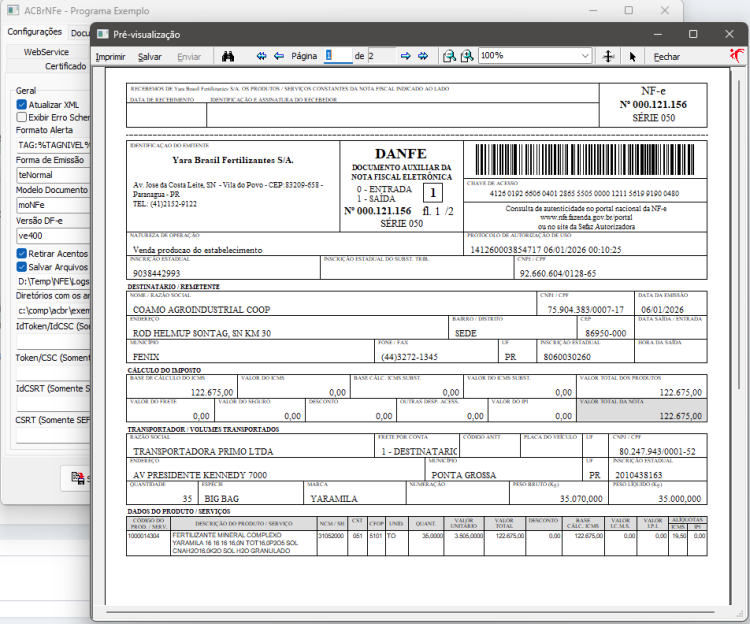Click Imprimir in the preview toolbar

pyautogui.click(x=110, y=56)
